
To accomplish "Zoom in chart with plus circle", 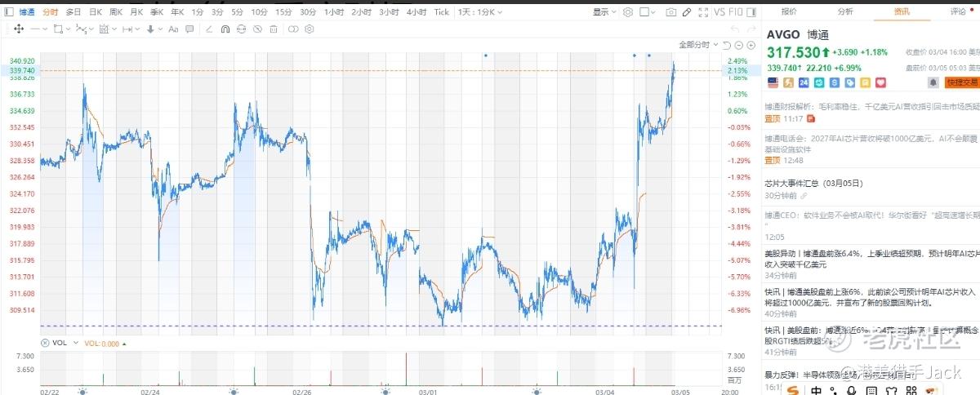I will click(x=751, y=45).
